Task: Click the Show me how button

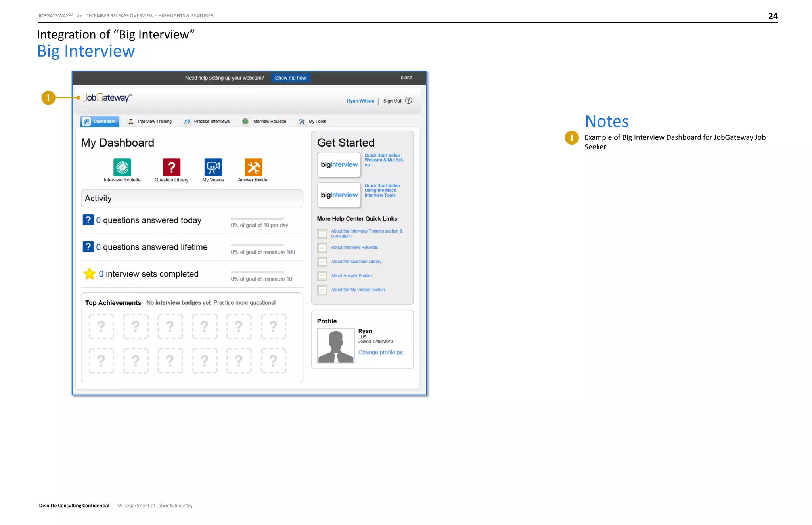Action: [290, 78]
